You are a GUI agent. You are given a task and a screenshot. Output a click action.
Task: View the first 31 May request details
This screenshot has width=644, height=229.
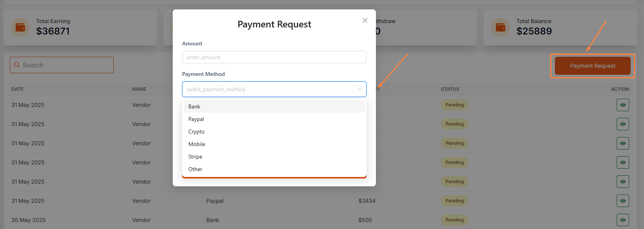click(x=623, y=105)
